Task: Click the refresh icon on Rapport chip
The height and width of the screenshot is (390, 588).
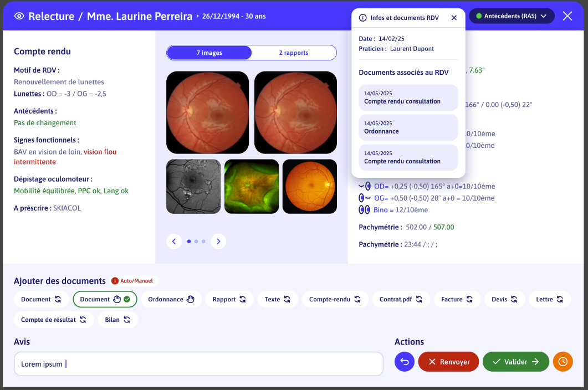Action: click(242, 299)
